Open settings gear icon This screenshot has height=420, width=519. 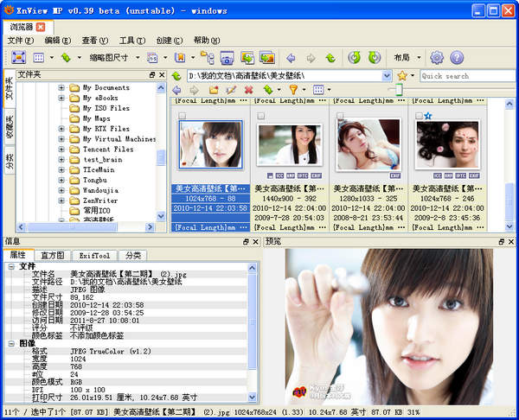coord(437,58)
